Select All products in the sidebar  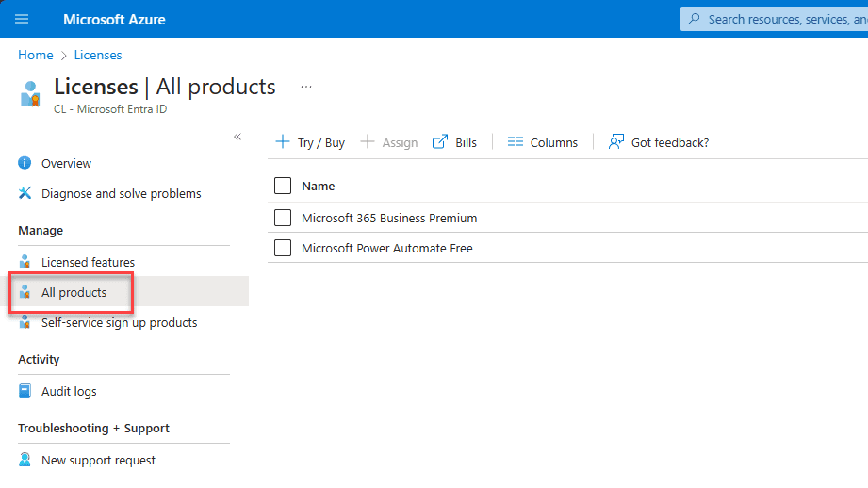tap(74, 293)
